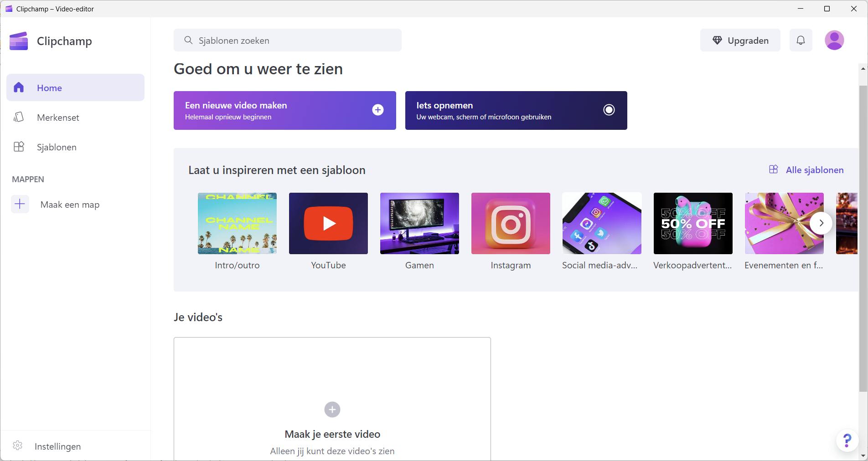Image resolution: width=868 pixels, height=461 pixels.
Task: Open Merkenset in the sidebar
Action: click(75, 117)
